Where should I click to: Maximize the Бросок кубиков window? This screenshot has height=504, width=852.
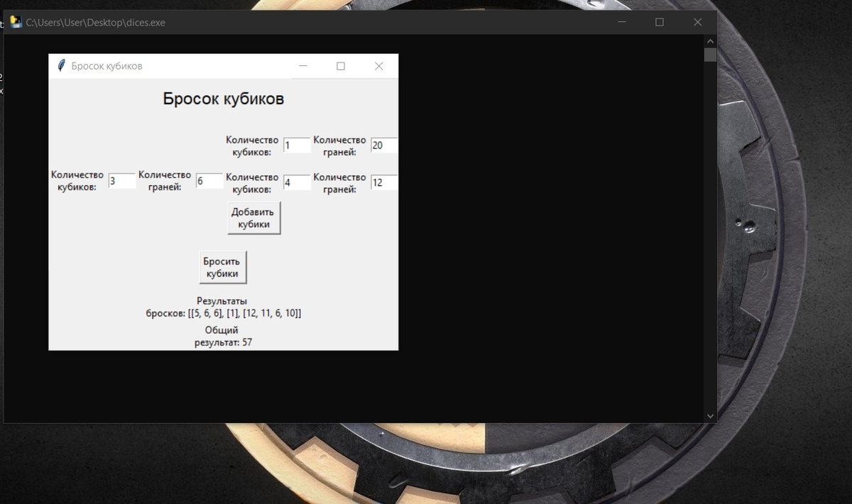point(341,66)
